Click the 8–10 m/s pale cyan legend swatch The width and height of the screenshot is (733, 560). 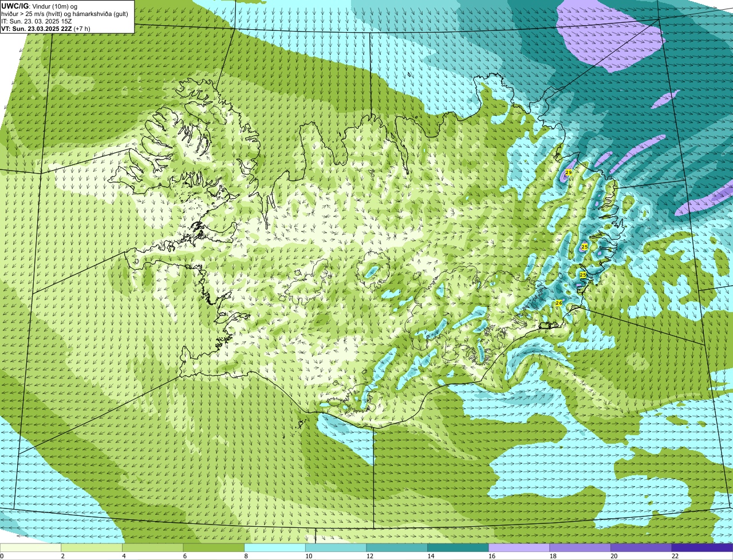(275, 547)
